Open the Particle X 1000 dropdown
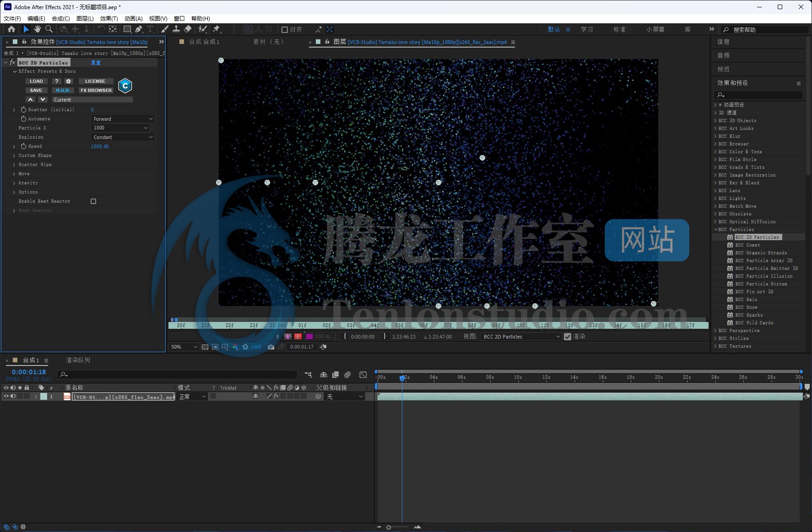Image resolution: width=812 pixels, height=532 pixels. pyautogui.click(x=120, y=128)
